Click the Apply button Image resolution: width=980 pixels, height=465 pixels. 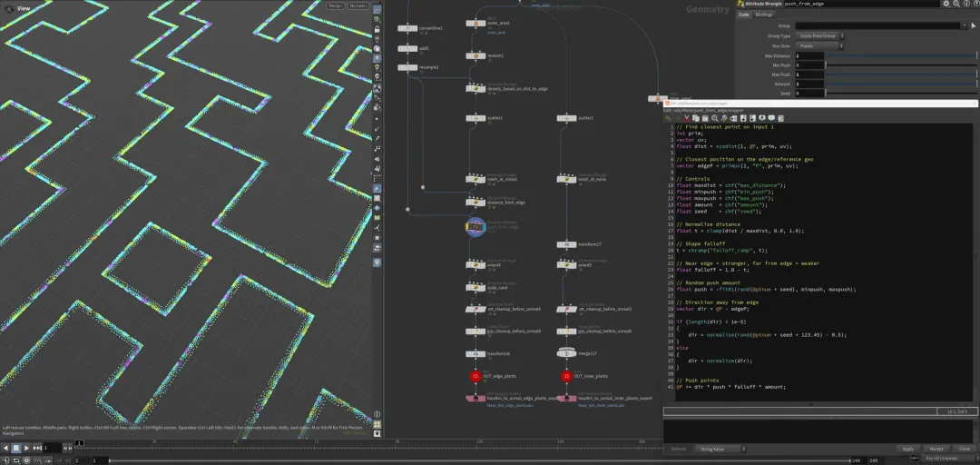(x=908, y=449)
